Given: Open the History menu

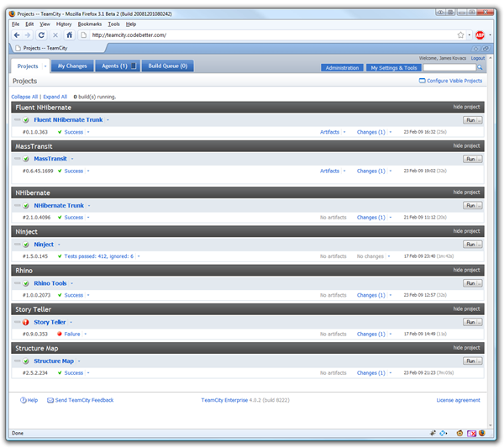Looking at the screenshot, I should (64, 24).
